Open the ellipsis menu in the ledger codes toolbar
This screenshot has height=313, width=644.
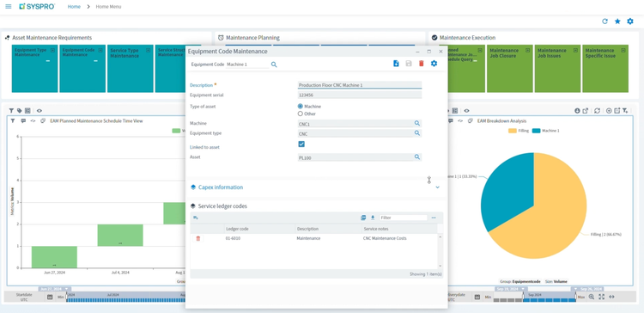coord(434,218)
